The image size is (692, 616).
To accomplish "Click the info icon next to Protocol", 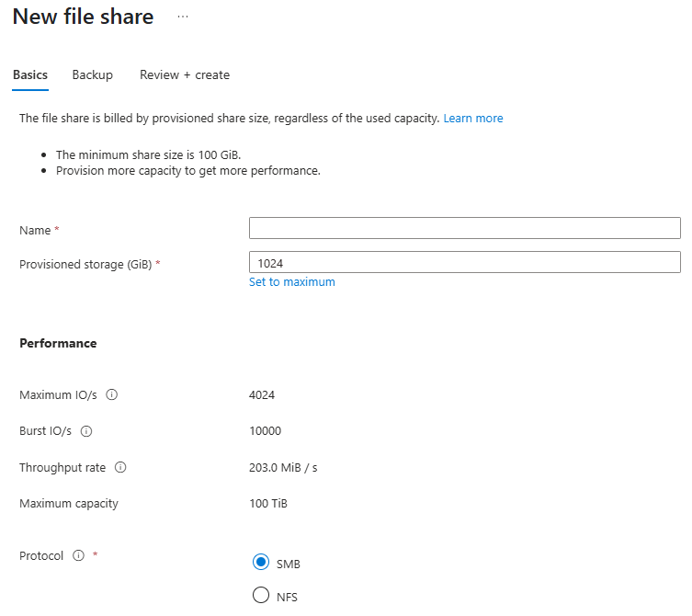I will (78, 556).
